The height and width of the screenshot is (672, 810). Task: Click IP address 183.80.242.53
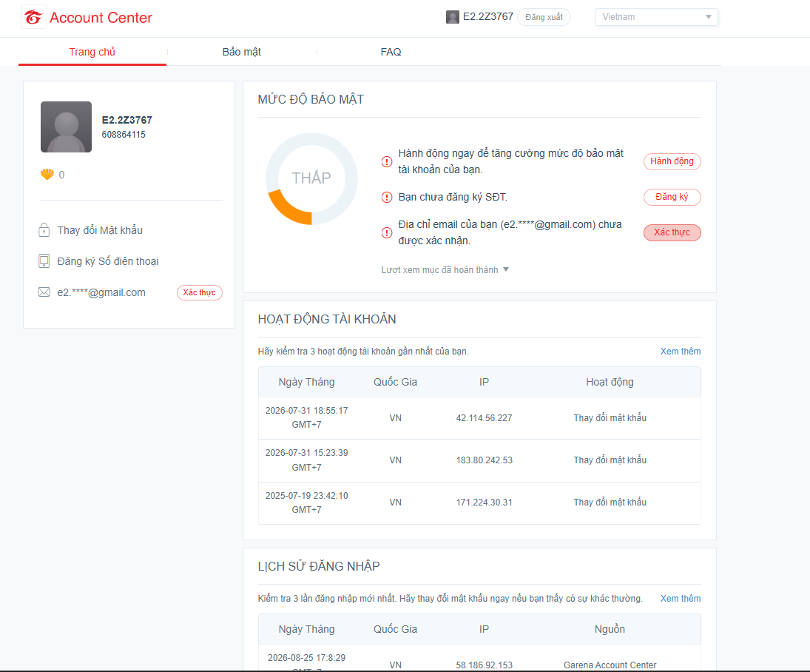pos(484,460)
